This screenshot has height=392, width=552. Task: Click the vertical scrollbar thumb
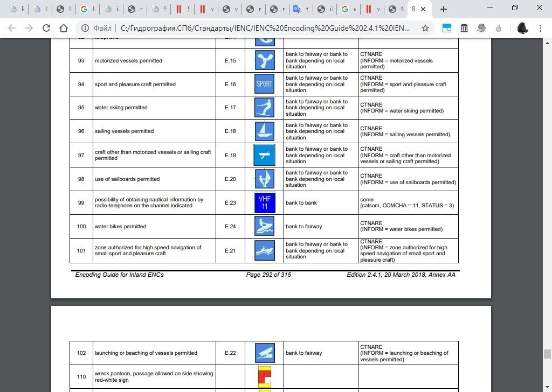[547, 354]
